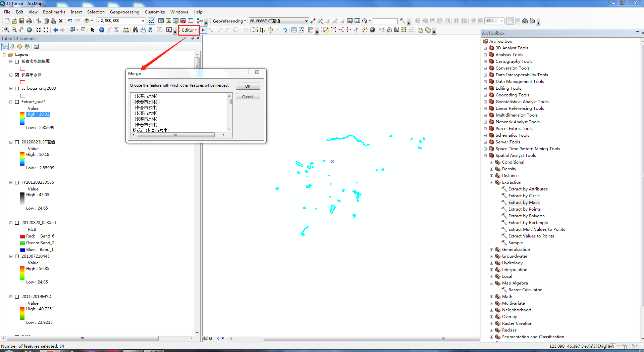
Task: Click the Save map document icon
Action: [22, 21]
